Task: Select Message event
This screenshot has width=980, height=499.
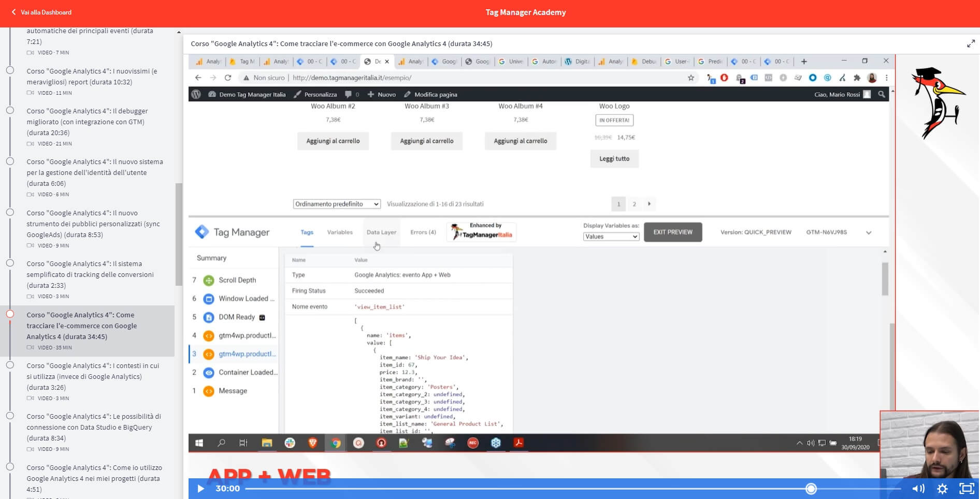Action: tap(234, 391)
